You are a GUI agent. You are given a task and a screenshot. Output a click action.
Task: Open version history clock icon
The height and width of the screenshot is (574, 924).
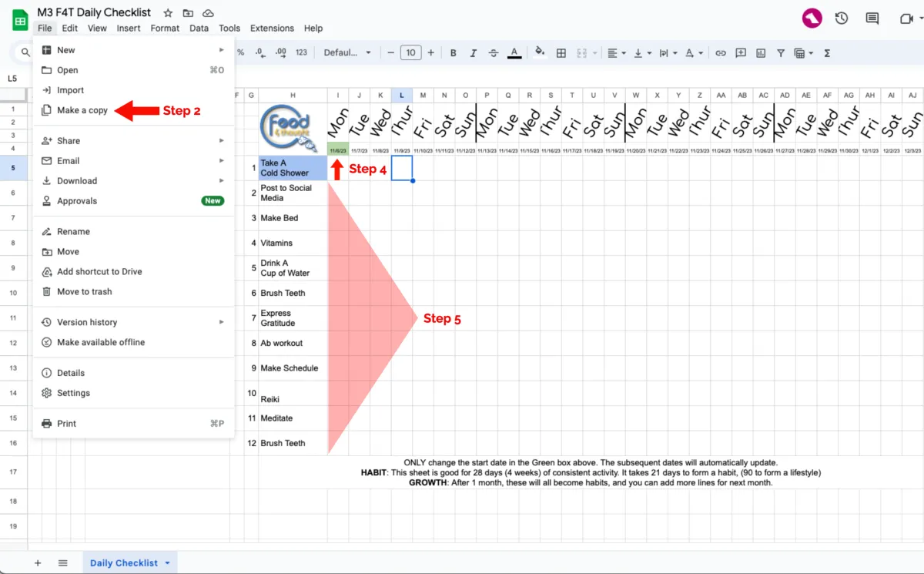[841, 18]
